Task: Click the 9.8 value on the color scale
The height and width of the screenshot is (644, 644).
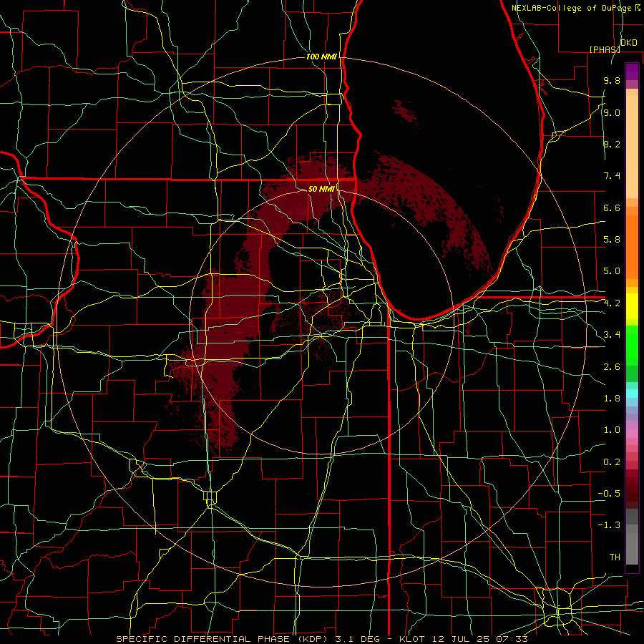Action: click(x=612, y=80)
